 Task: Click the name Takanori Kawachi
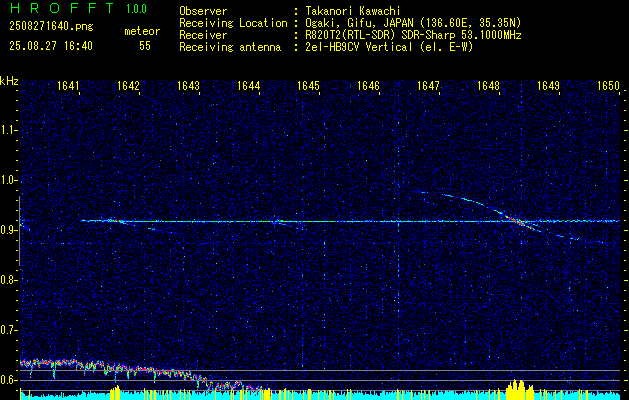tap(352, 11)
